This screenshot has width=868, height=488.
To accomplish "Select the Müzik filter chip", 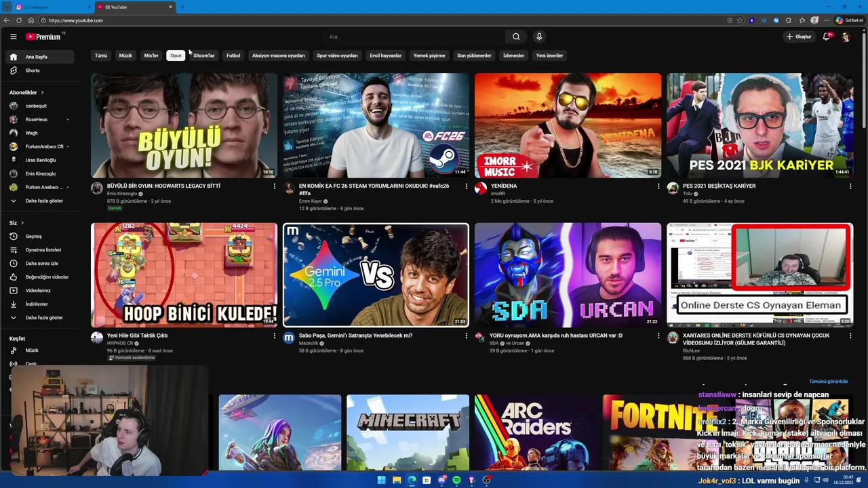I will (125, 56).
